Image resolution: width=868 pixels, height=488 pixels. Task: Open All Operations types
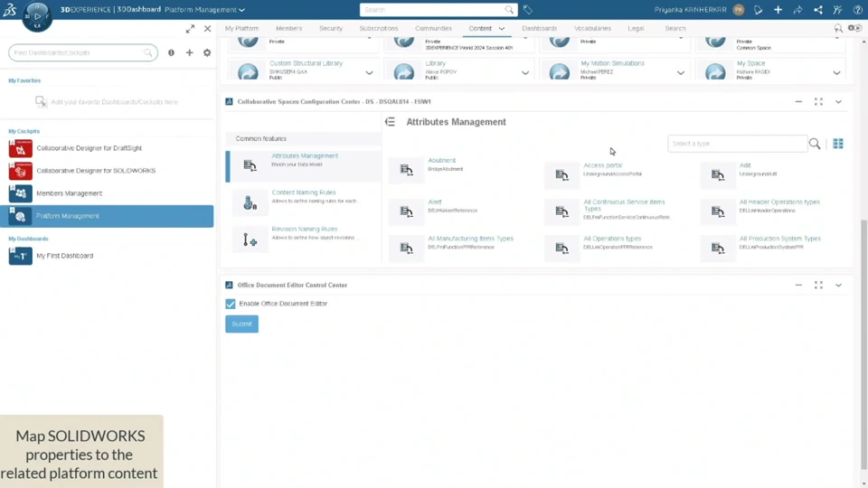tap(612, 239)
